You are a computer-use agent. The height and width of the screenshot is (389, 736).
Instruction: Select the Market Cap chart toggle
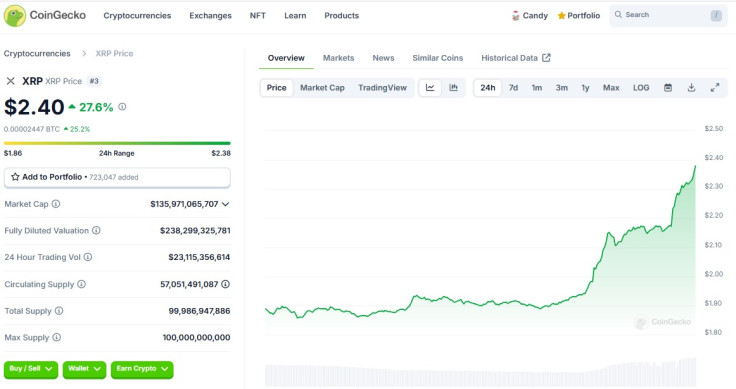click(x=322, y=88)
